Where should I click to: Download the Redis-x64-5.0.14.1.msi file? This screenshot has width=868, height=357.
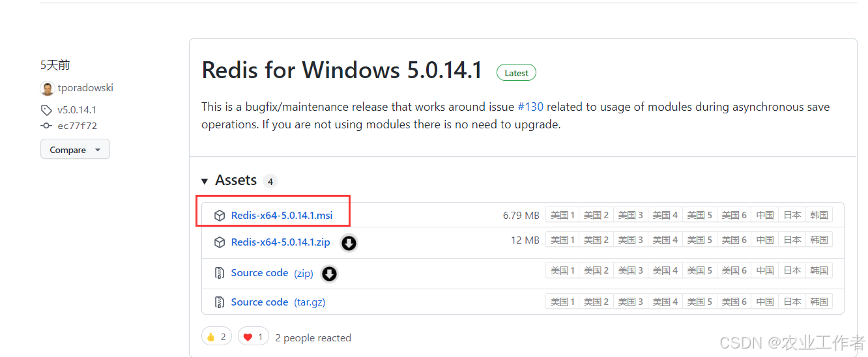(x=282, y=215)
